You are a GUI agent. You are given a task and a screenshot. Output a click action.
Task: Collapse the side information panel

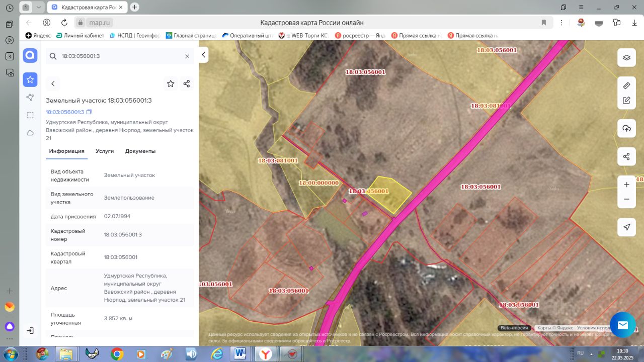(x=203, y=54)
